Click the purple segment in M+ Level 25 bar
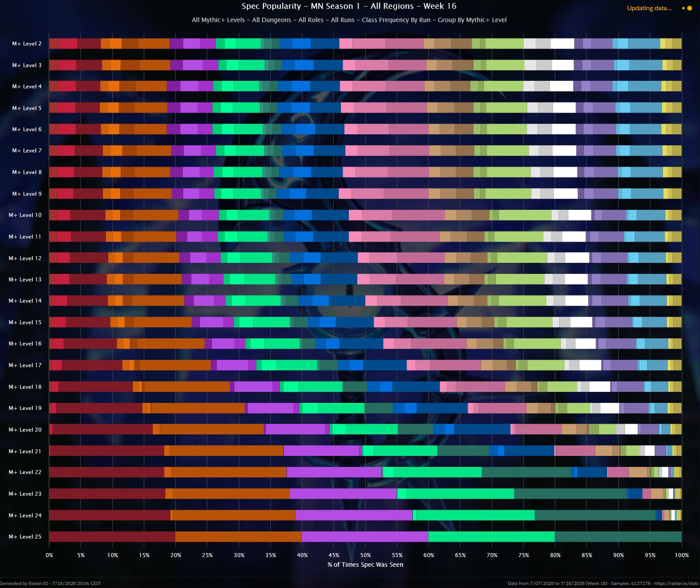The height and width of the screenshot is (588, 700). pyautogui.click(x=365, y=537)
